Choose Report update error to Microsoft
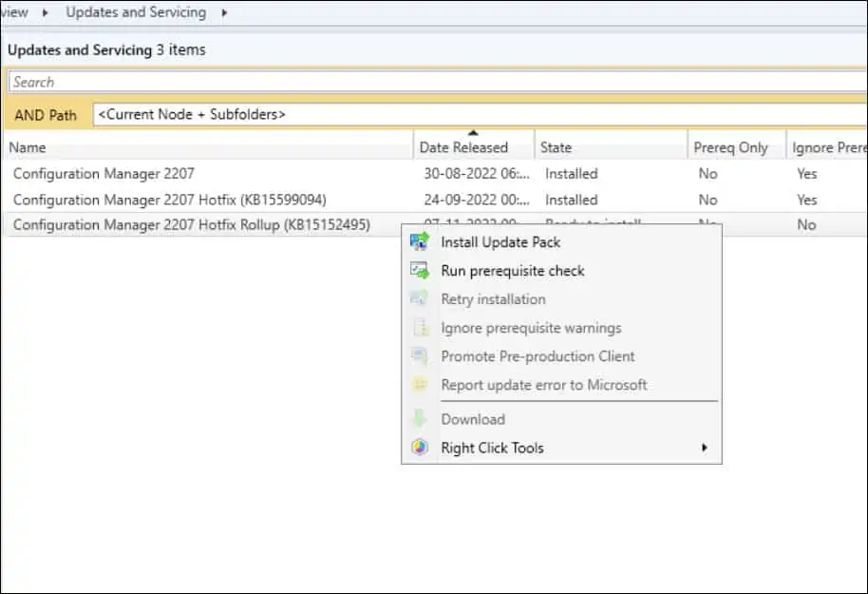868x594 pixels. pos(561,385)
